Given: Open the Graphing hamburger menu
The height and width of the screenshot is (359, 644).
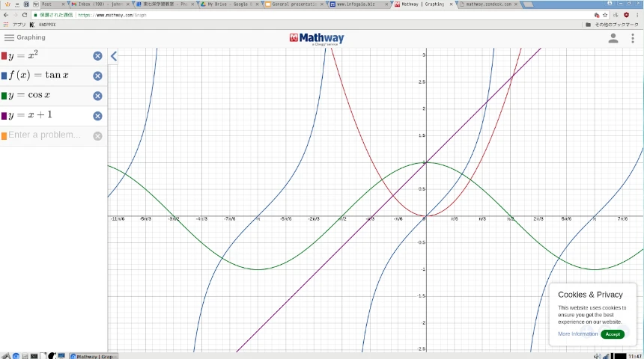Looking at the screenshot, I should coord(9,37).
